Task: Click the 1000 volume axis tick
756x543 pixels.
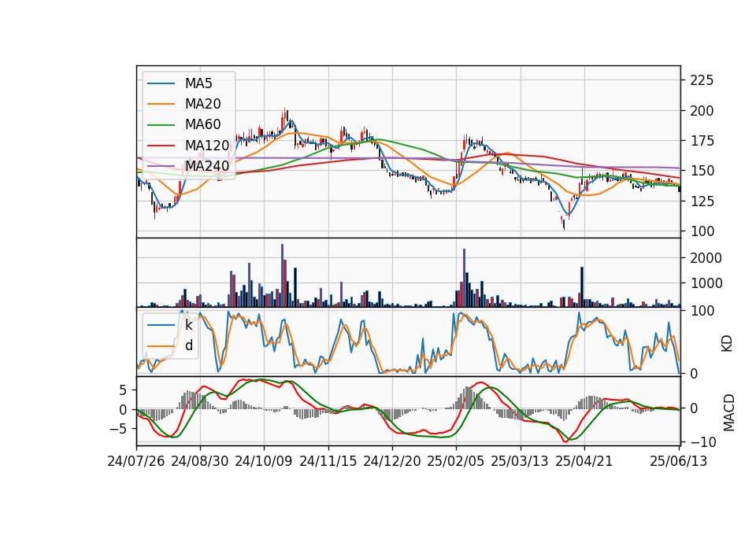Action: pos(706,283)
